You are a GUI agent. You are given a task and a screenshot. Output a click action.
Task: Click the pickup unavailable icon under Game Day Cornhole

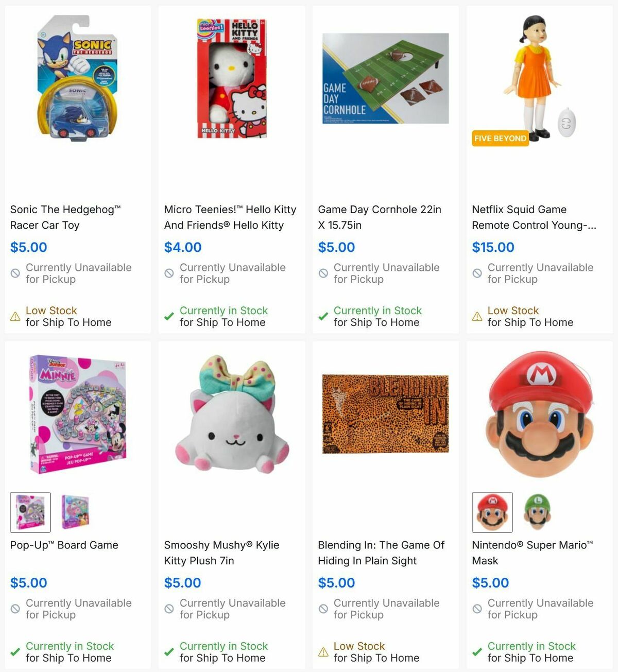pos(323,273)
